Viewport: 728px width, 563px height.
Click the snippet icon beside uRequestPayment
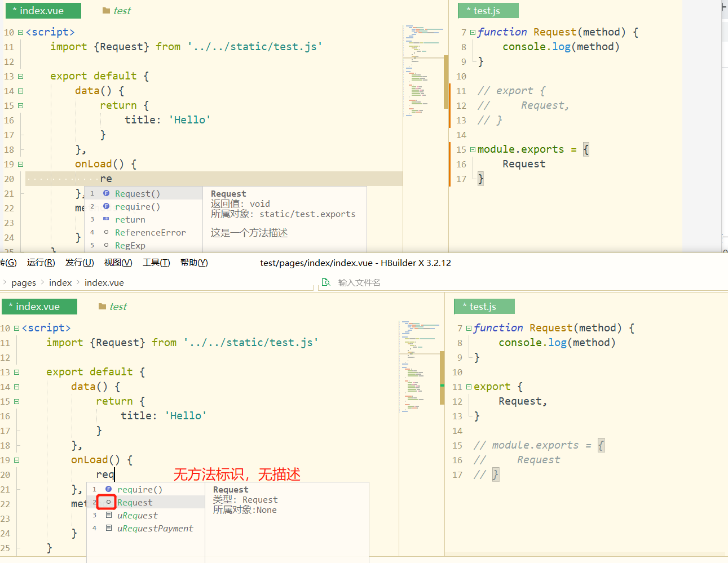109,528
